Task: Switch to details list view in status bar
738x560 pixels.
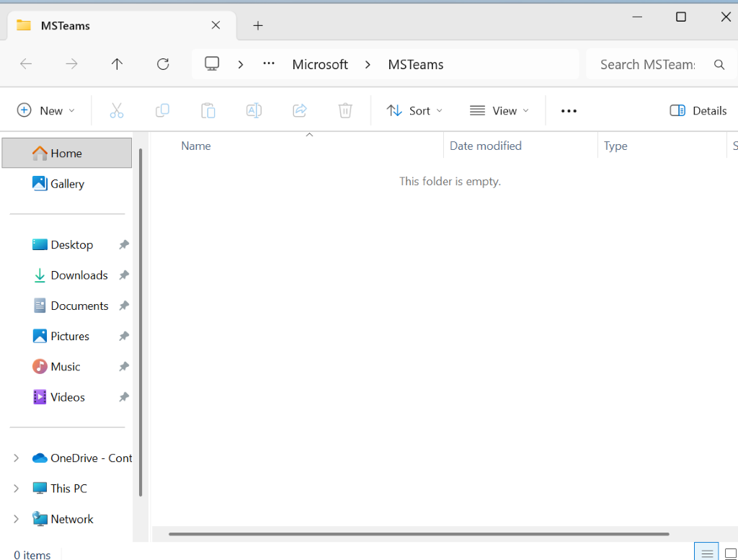Action: click(x=706, y=554)
